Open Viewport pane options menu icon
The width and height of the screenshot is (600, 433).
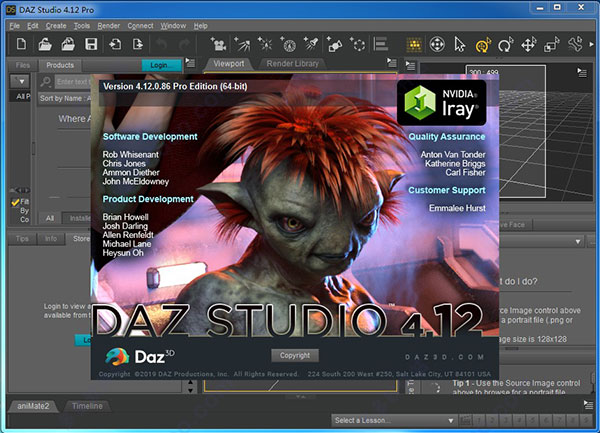[x=391, y=62]
